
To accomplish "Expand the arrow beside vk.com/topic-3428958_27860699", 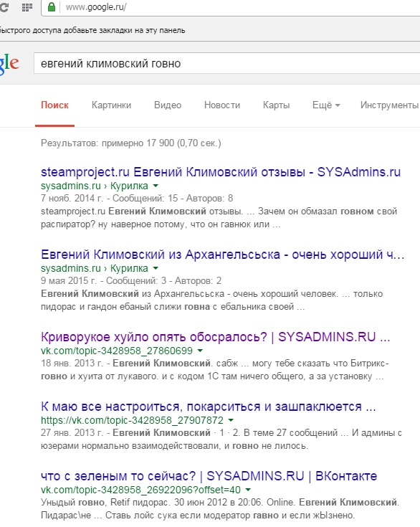I will pos(200,351).
